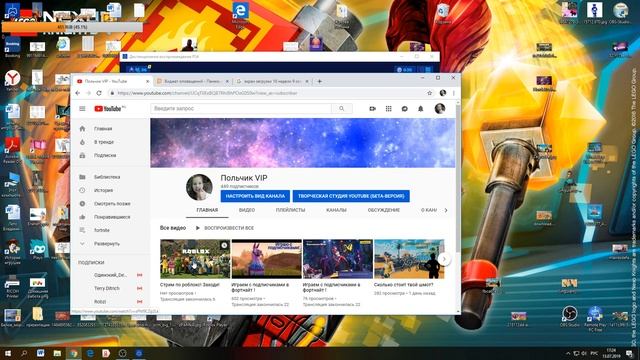The image size is (640, 360).
Task: Switch to OBS in the taskbar
Action: coord(122,353)
